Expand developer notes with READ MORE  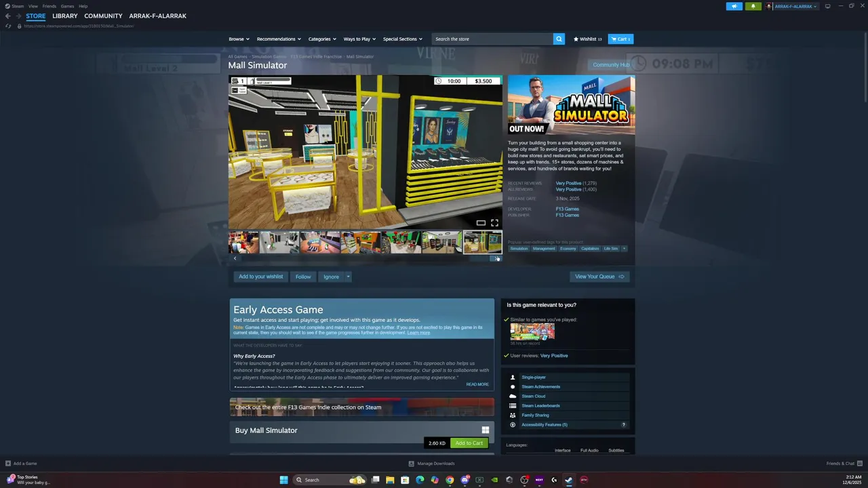pos(477,384)
